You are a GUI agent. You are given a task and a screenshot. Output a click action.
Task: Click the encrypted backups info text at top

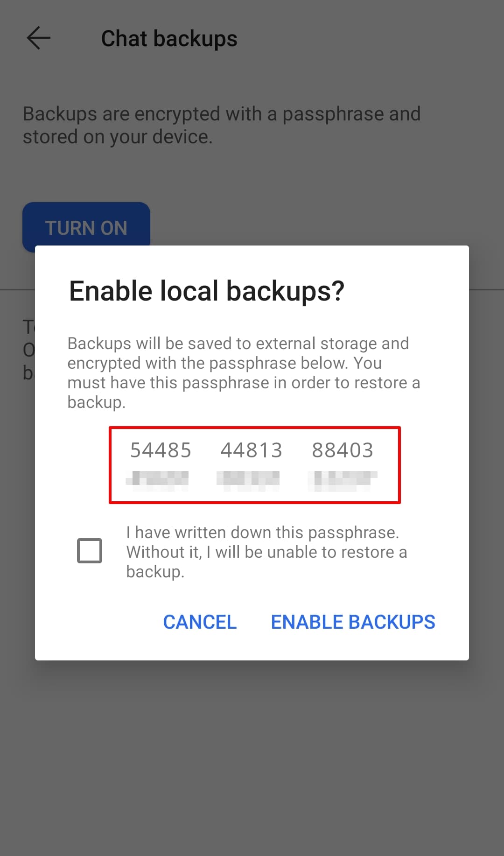point(222,125)
